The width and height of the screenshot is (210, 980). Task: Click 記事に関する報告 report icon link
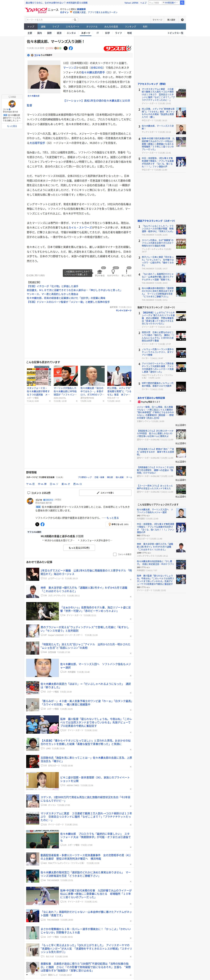(36, 275)
